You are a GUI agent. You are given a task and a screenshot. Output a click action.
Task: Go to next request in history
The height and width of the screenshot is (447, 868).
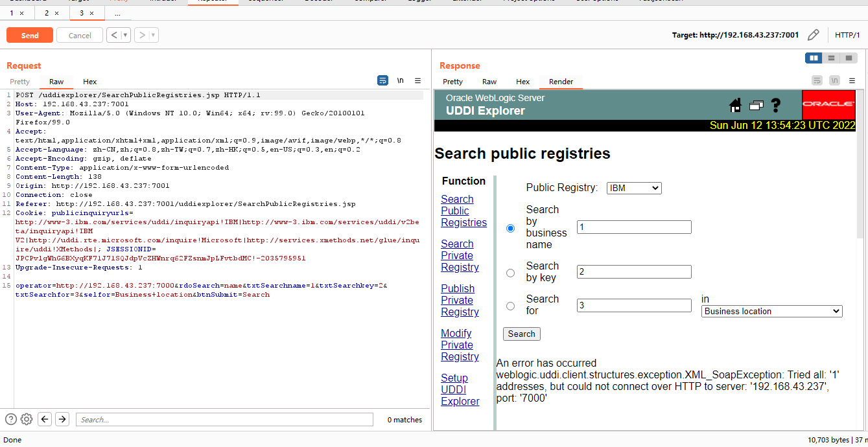(142, 35)
